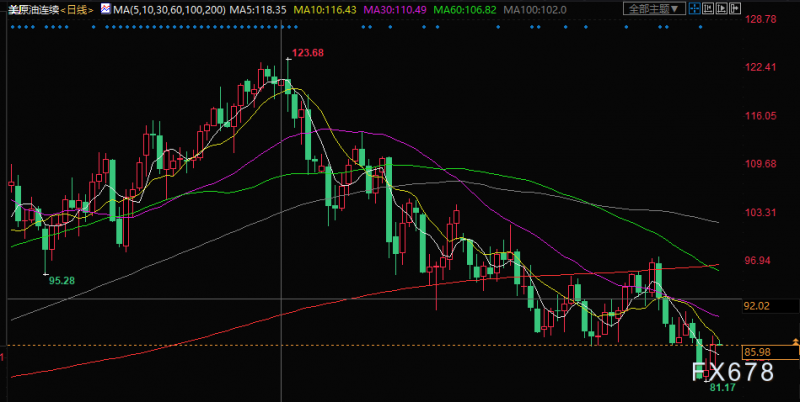Image resolution: width=800 pixels, height=402 pixels.
Task: Click the shift-right arrow chart icon
Action: coord(735,8)
